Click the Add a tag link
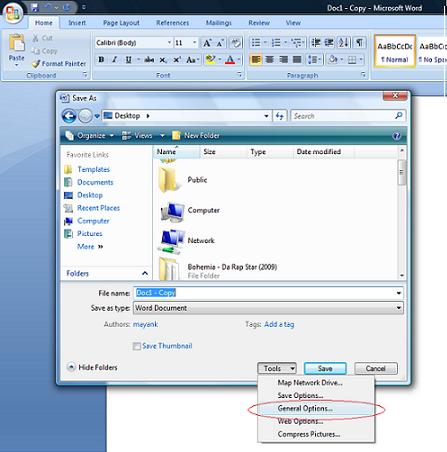This screenshot has width=447, height=452. pos(279,324)
